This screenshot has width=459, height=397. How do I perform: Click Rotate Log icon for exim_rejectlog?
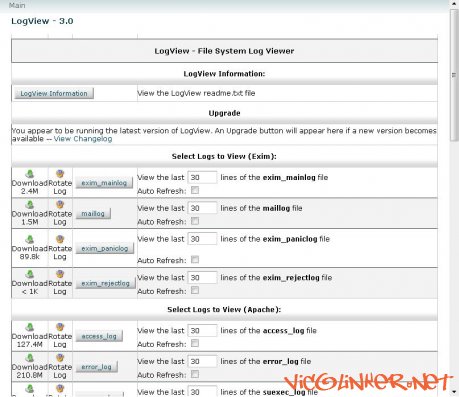coord(60,274)
